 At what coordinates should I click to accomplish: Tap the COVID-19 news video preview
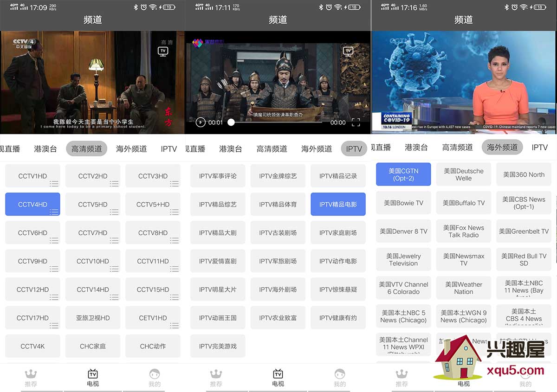point(464,83)
